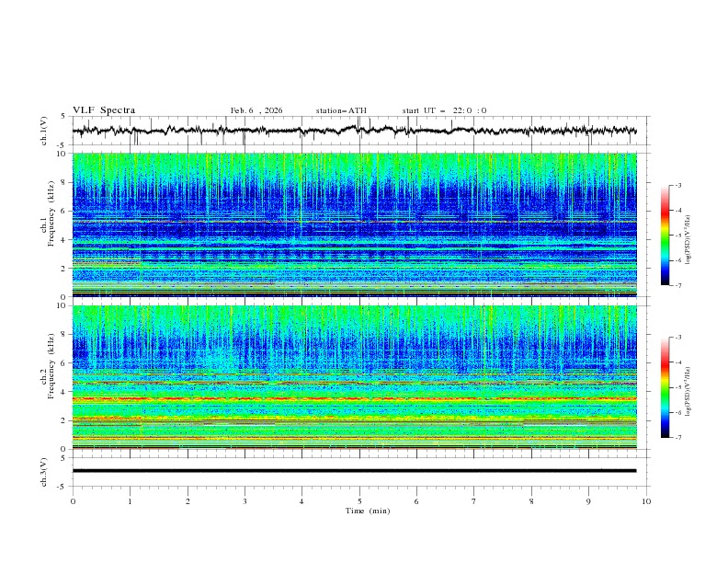The height and width of the screenshot is (563, 728).
Task: Click the ch.2 spectrogram panel
Action: pyautogui.click(x=354, y=377)
